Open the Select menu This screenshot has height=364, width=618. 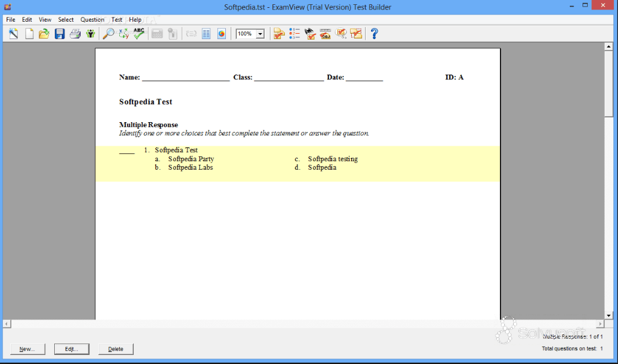pos(66,19)
